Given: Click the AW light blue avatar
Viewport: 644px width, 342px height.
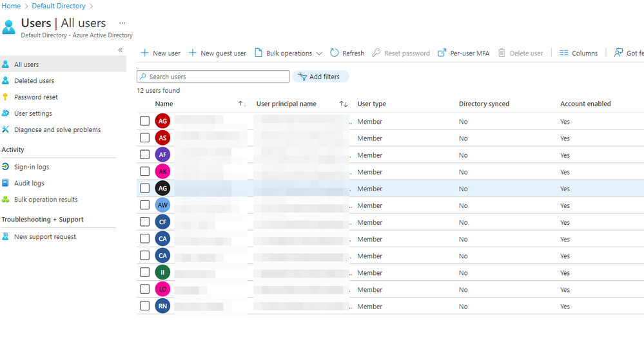Looking at the screenshot, I should [162, 205].
